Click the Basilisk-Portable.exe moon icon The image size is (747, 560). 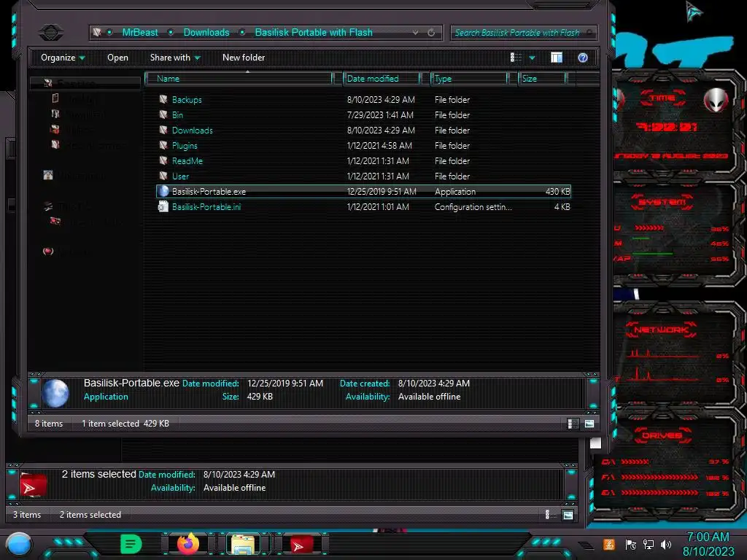point(163,192)
